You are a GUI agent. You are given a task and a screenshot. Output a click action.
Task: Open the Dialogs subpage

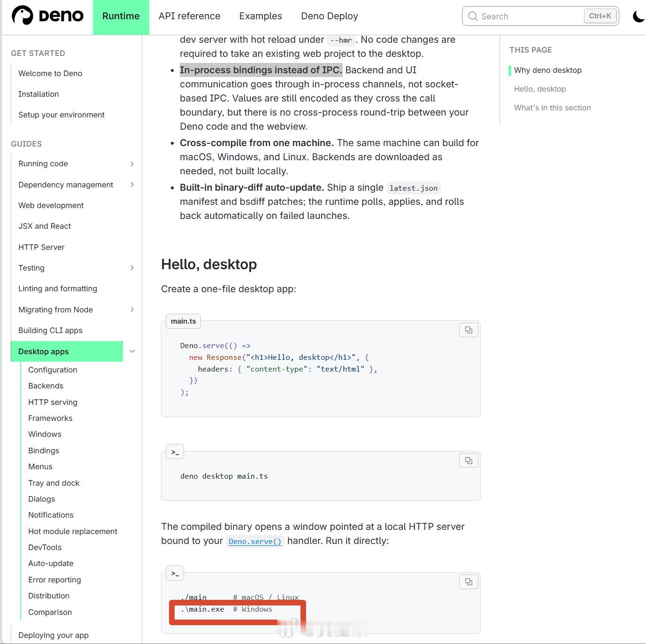(41, 499)
